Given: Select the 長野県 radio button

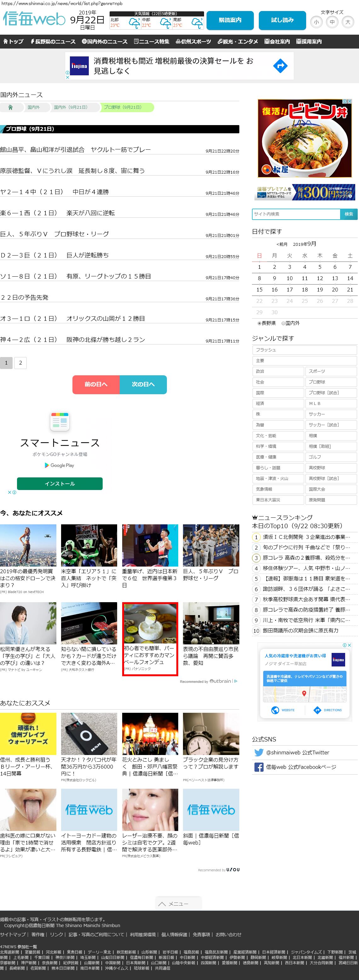Looking at the screenshot, I should (x=259, y=323).
